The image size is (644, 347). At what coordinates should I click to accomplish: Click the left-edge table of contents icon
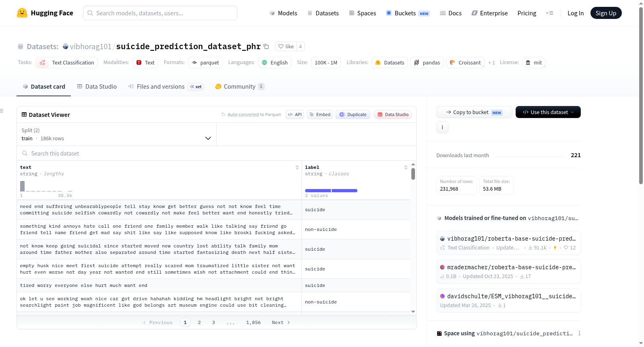point(2,111)
